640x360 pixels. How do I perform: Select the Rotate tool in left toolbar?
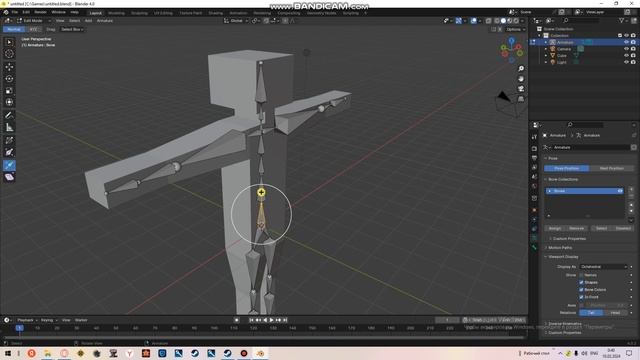tap(9, 79)
